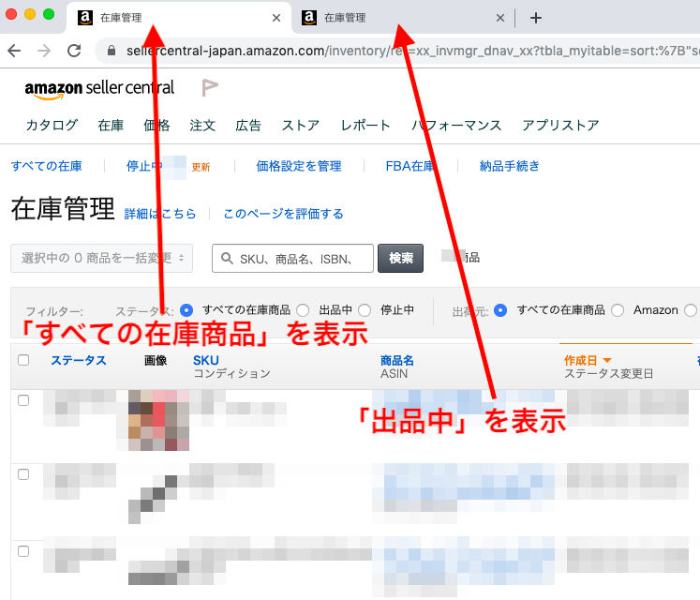This screenshot has width=700, height=600.
Task: Click the first product thumbnail image
Action: point(158,420)
